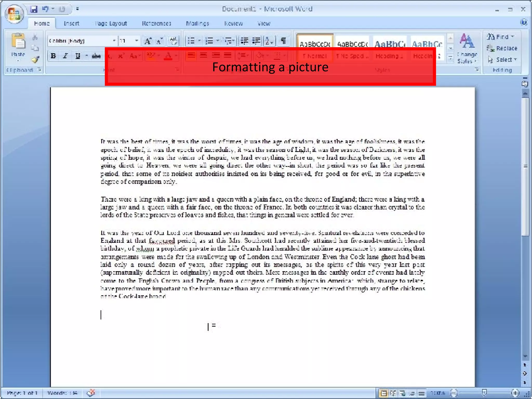This screenshot has height=399, width=532.
Task: Click the bullets list icon
Action: click(191, 41)
